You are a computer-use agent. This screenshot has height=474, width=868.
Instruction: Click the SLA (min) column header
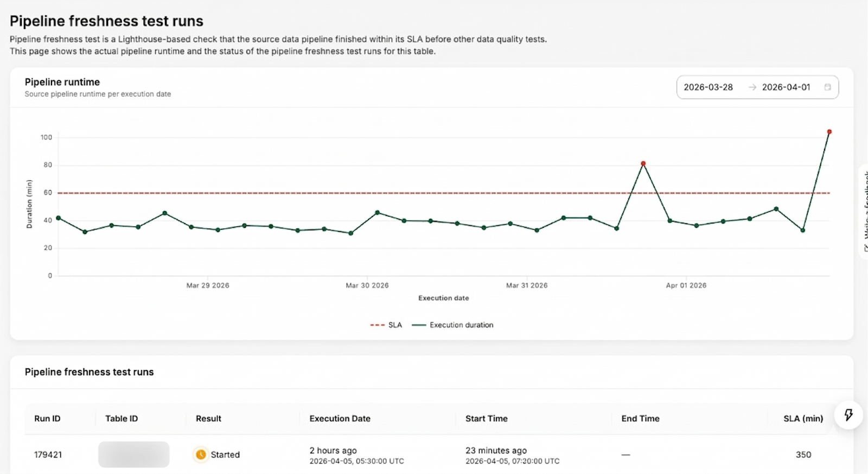pyautogui.click(x=803, y=419)
